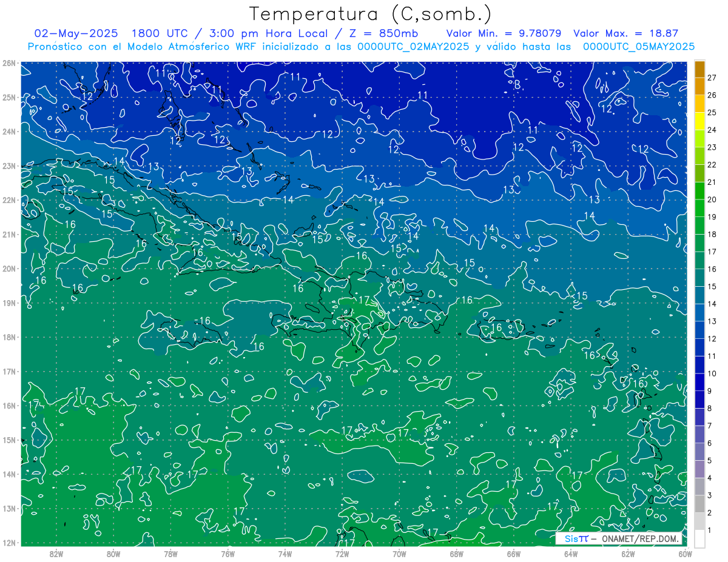This screenshot has height=562, width=728.
Task: Click the "80W" longitude axis label
Action: tap(113, 553)
